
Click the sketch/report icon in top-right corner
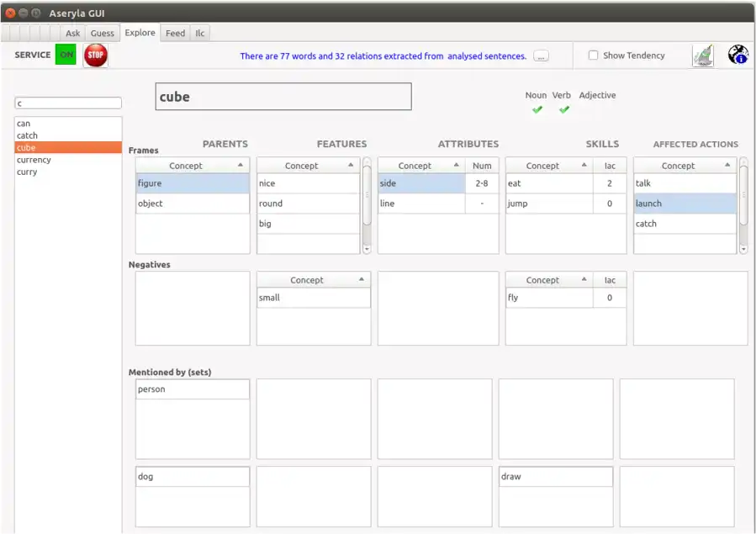click(x=703, y=54)
